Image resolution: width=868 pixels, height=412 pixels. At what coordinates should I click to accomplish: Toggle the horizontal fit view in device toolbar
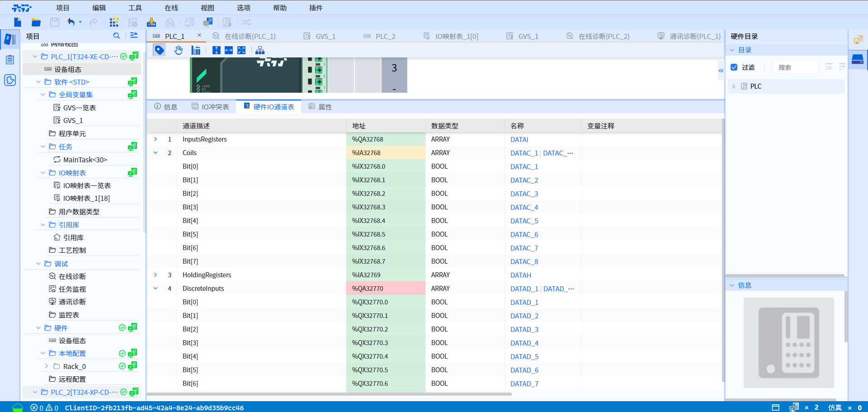click(x=229, y=50)
